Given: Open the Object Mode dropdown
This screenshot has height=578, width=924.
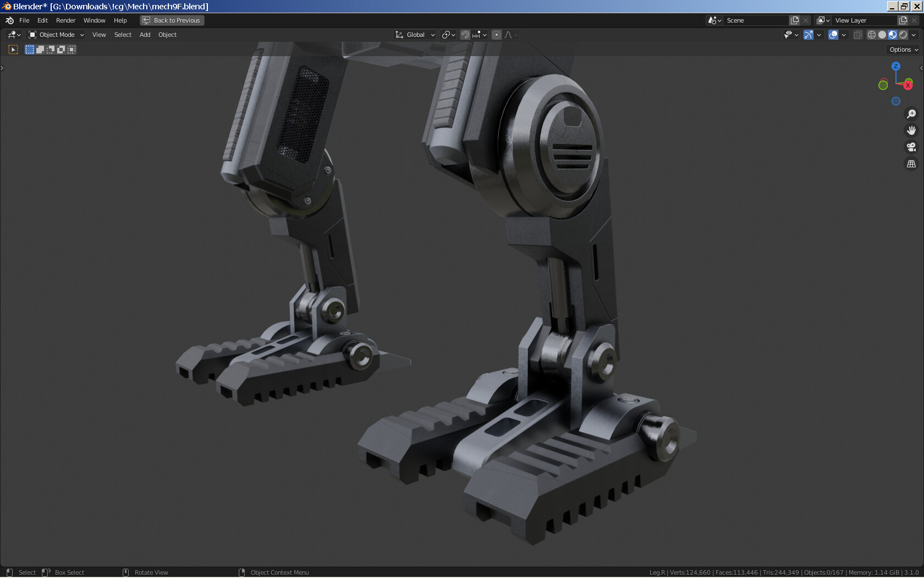Looking at the screenshot, I should (55, 34).
